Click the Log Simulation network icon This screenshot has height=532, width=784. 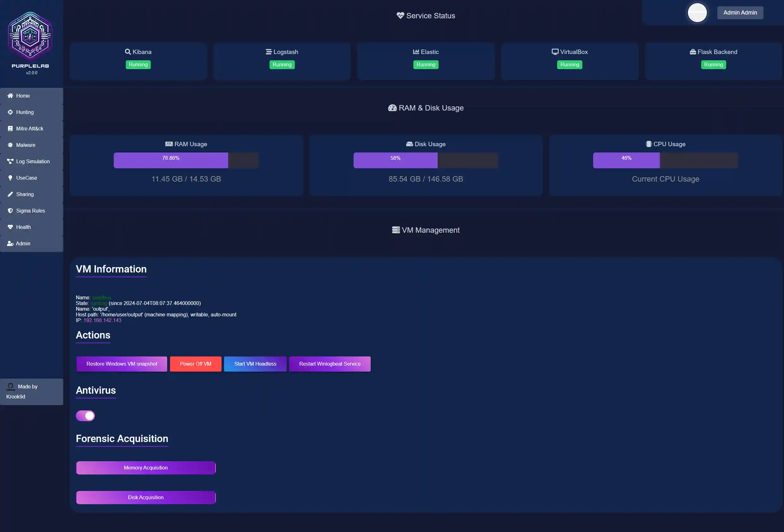pyautogui.click(x=10, y=161)
